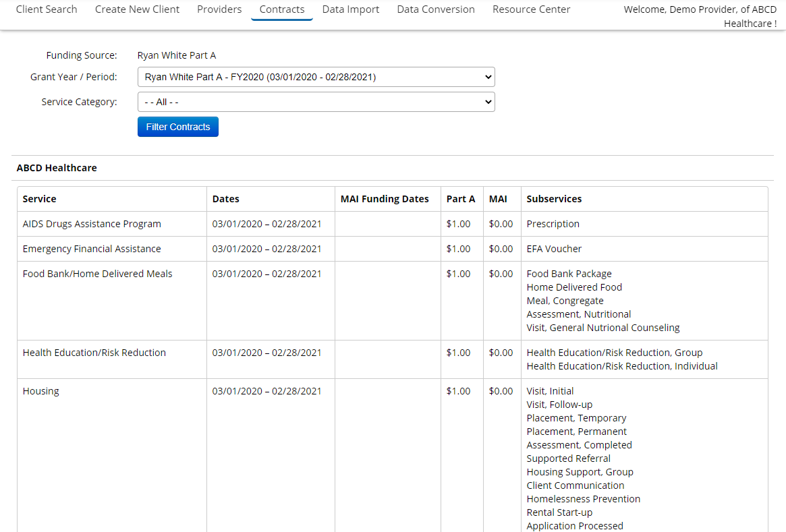Click the Ryan White Part A funding source value
The image size is (786, 532).
[177, 55]
